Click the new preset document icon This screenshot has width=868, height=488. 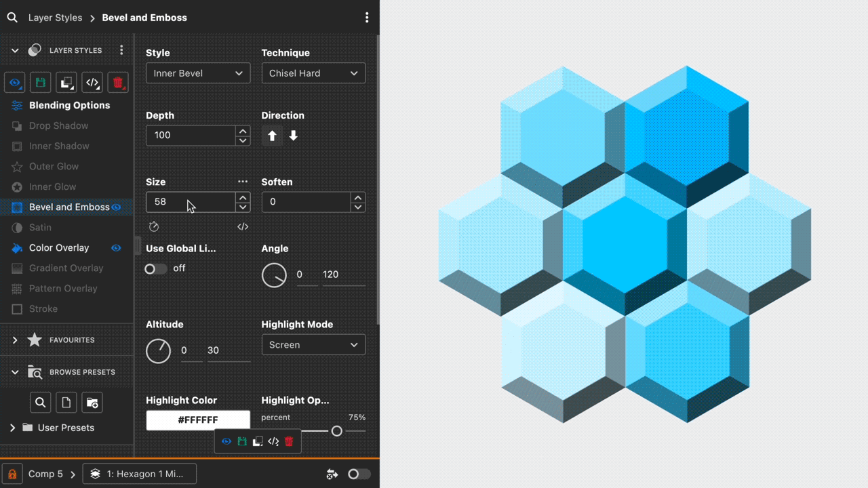click(x=66, y=402)
